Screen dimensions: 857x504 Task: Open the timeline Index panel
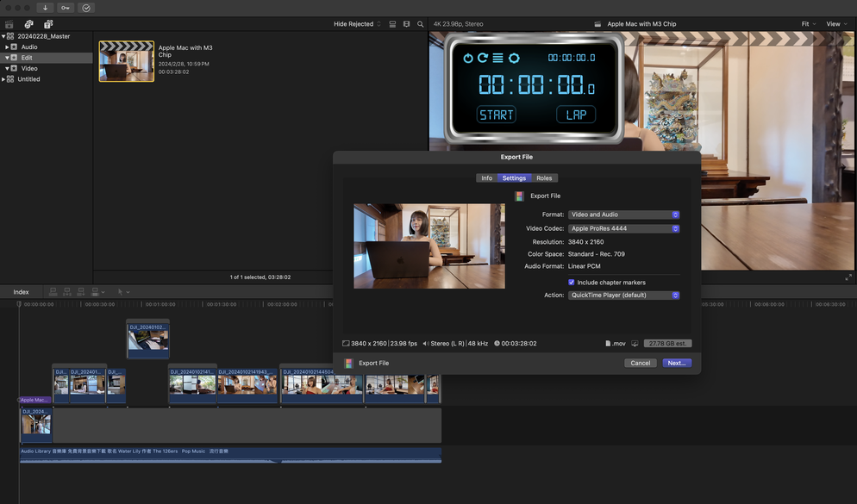click(22, 292)
